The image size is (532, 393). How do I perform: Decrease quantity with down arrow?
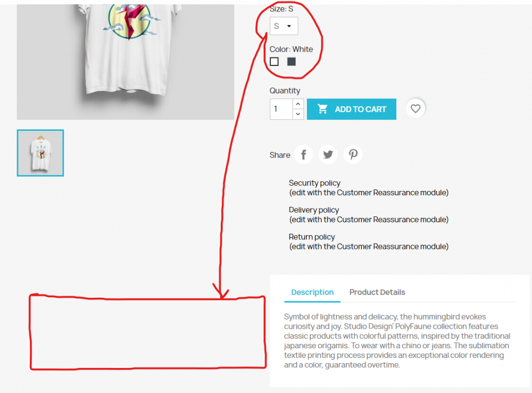(298, 114)
